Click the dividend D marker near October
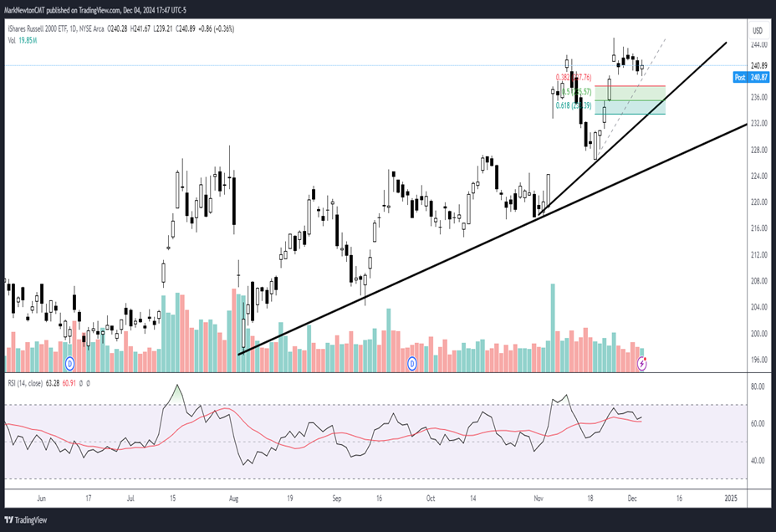This screenshot has width=776, height=532. click(x=412, y=363)
